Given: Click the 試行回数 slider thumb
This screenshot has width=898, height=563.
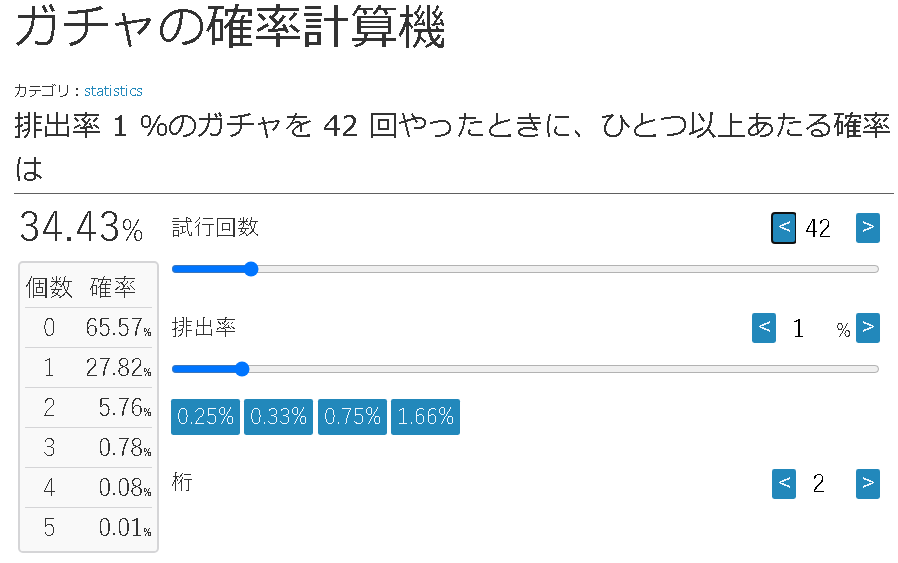Looking at the screenshot, I should [251, 269].
